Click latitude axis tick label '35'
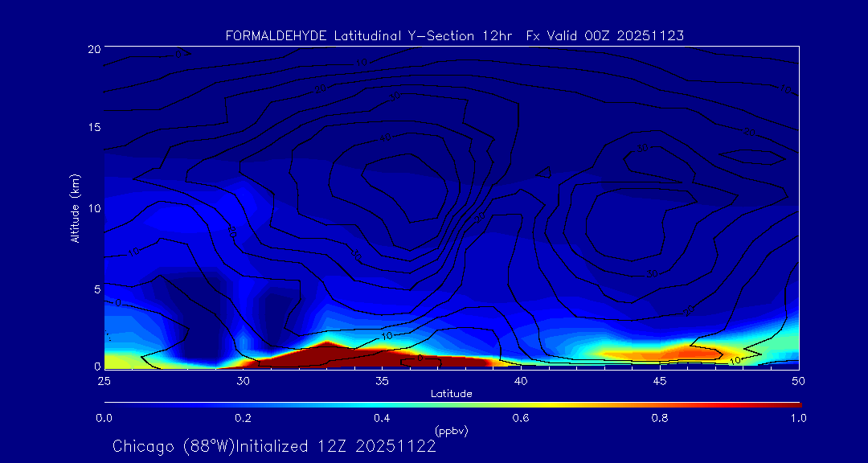868x463 pixels. point(382,381)
